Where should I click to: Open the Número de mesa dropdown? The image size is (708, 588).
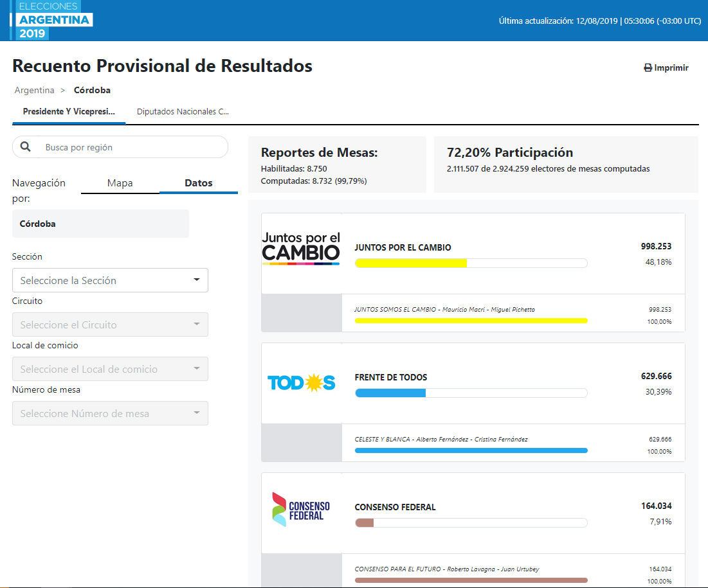110,413
